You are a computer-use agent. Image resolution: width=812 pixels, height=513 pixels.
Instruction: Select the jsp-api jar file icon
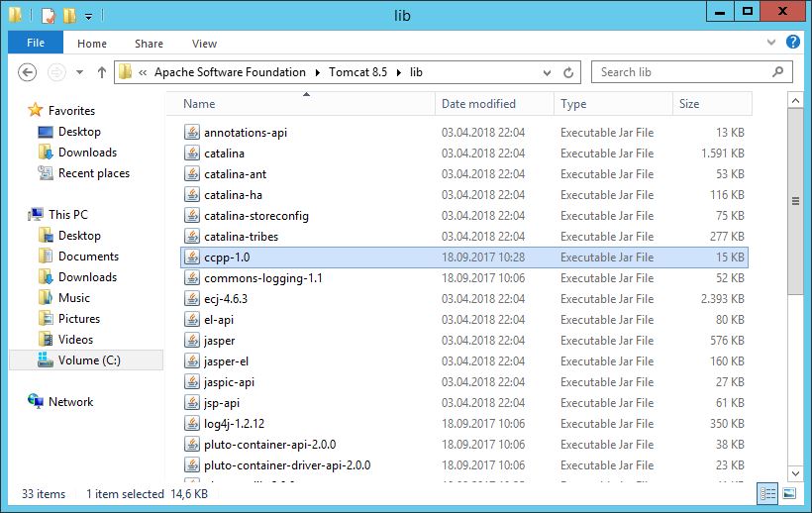click(191, 403)
